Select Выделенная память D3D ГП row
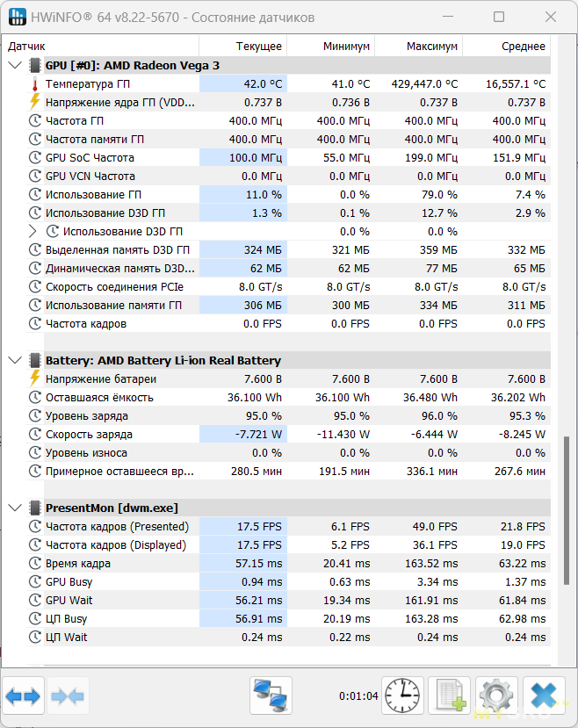This screenshot has height=728, width=578. (288, 249)
